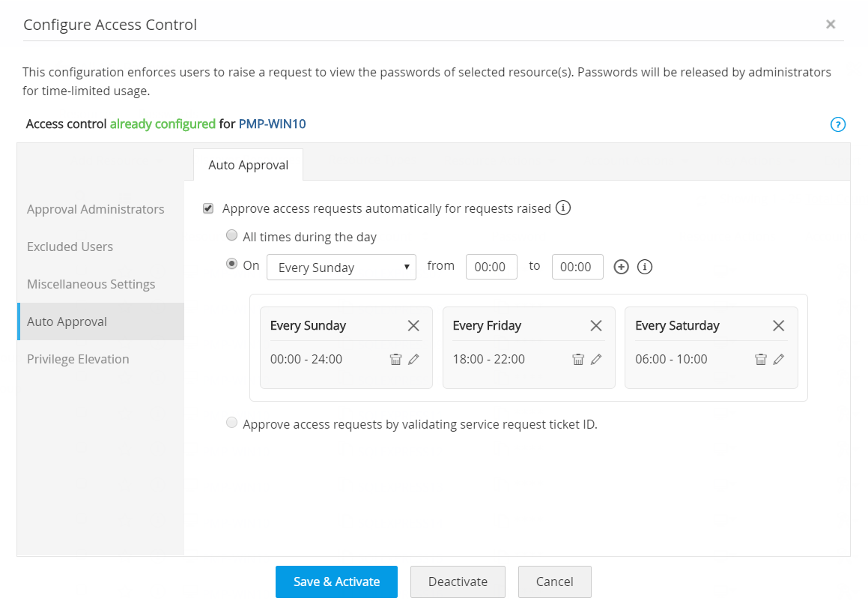Select ticket ID validation radio option
This screenshot has width=868, height=613.
pos(232,423)
